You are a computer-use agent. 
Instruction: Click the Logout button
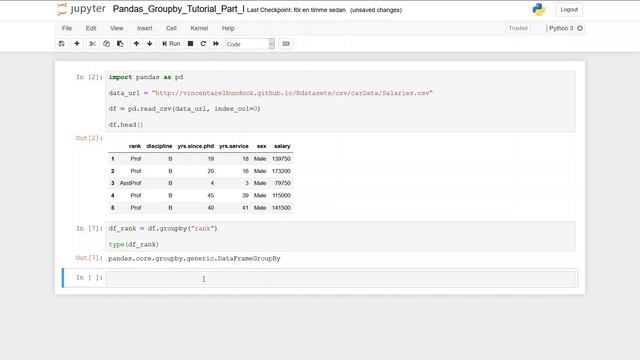click(569, 9)
